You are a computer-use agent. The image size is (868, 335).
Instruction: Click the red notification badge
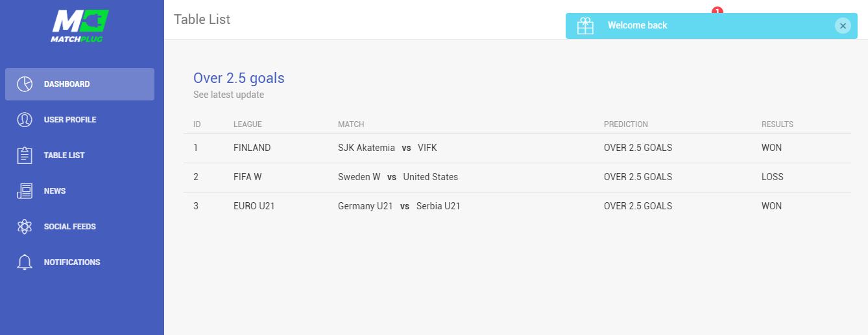[x=717, y=10]
